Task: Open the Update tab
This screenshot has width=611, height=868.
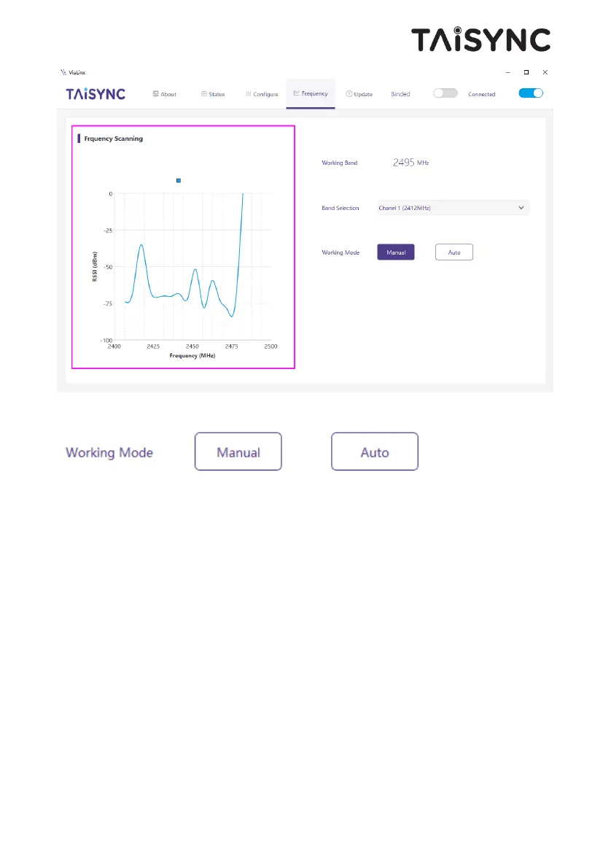Action: pos(359,94)
